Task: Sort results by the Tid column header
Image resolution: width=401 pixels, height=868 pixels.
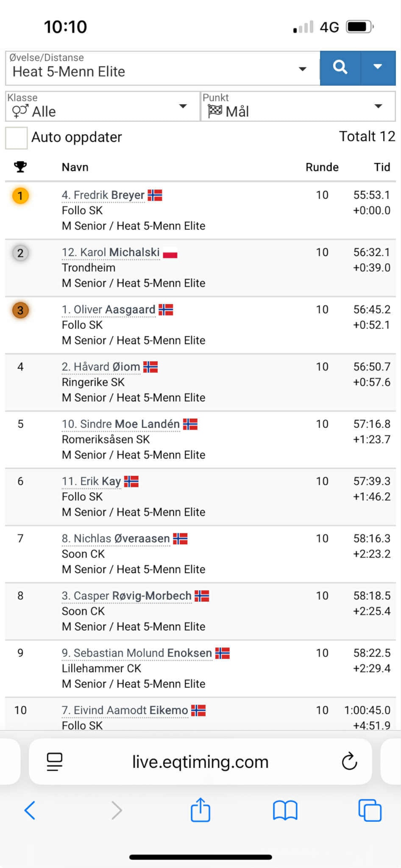Action: pyautogui.click(x=382, y=167)
